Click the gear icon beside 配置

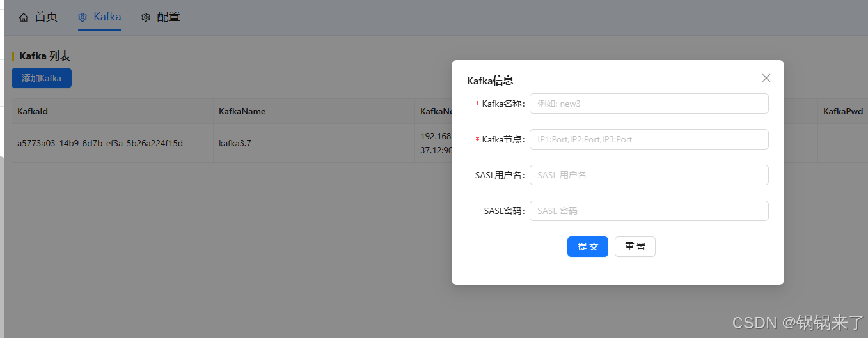pyautogui.click(x=146, y=17)
